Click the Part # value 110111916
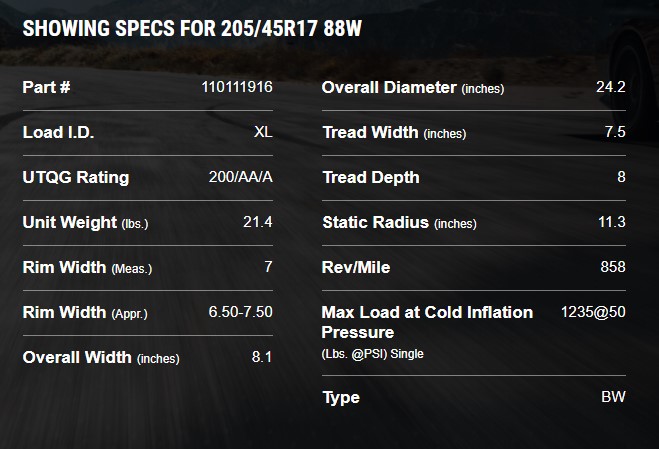 tap(237, 87)
